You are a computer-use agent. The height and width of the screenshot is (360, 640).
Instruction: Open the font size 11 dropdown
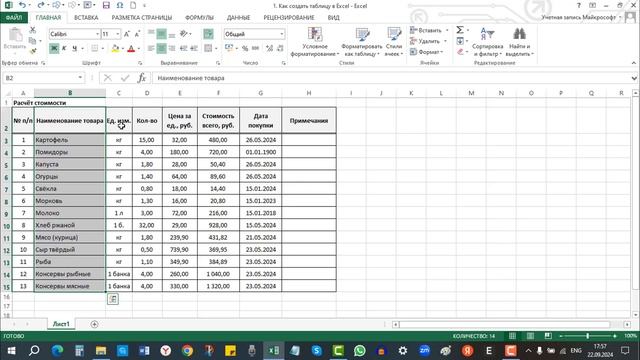click(118, 34)
